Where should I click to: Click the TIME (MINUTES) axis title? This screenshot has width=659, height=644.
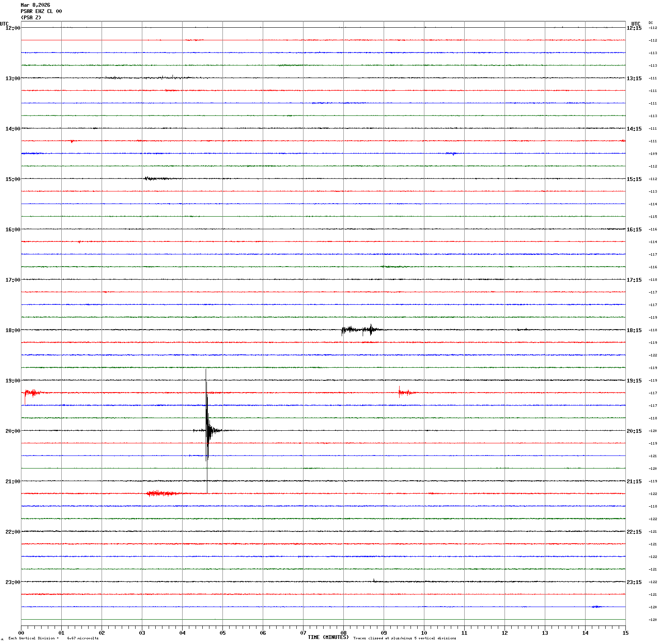328,637
